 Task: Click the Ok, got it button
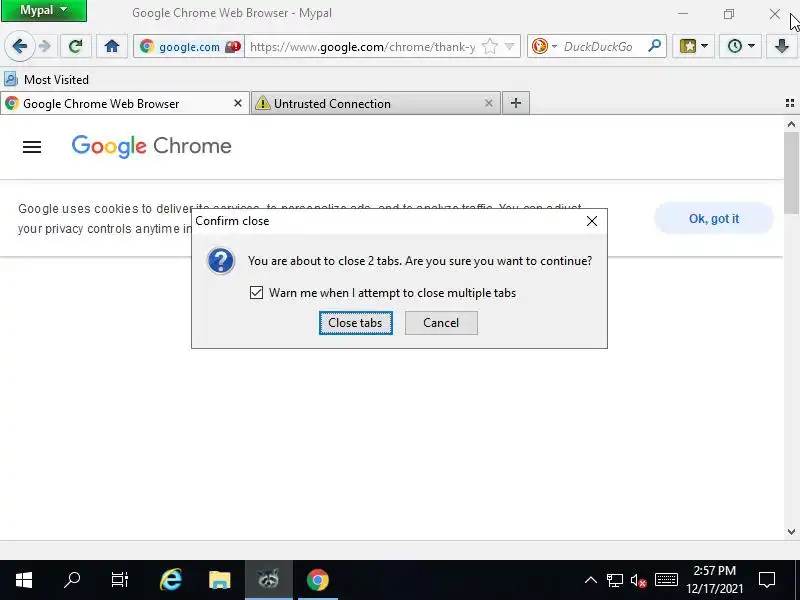coord(714,218)
